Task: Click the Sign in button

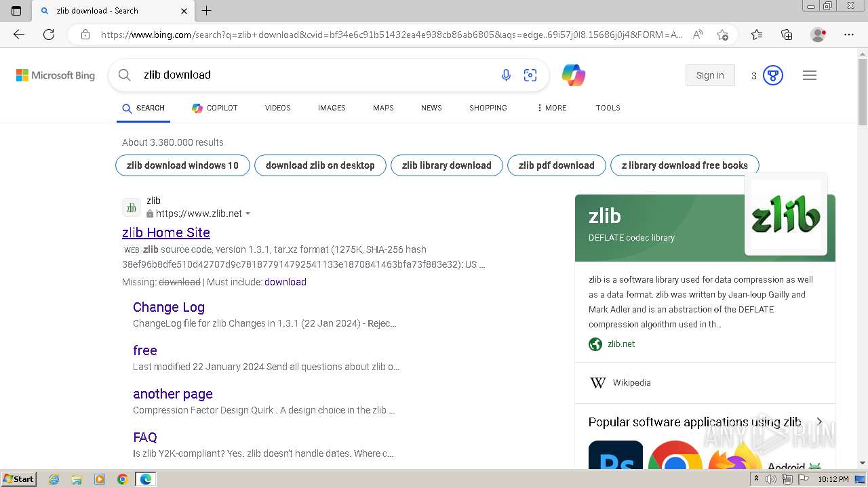Action: pyautogui.click(x=710, y=75)
